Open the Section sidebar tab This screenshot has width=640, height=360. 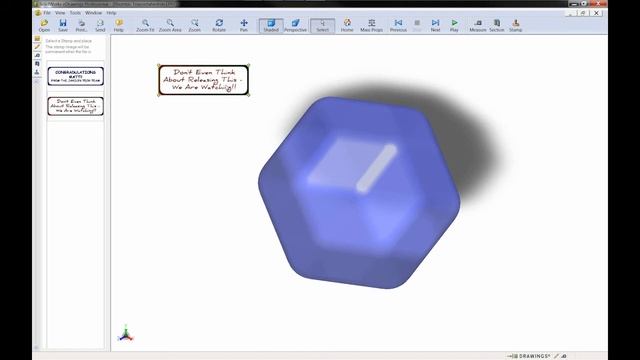click(37, 64)
